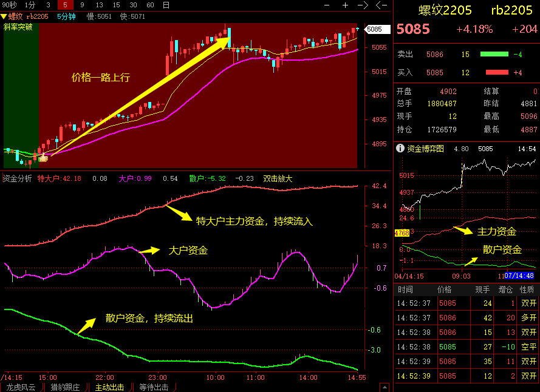This screenshot has height=392, width=540.
Task: Switch to the 1分 timeframe
Action: [x=30, y=5]
